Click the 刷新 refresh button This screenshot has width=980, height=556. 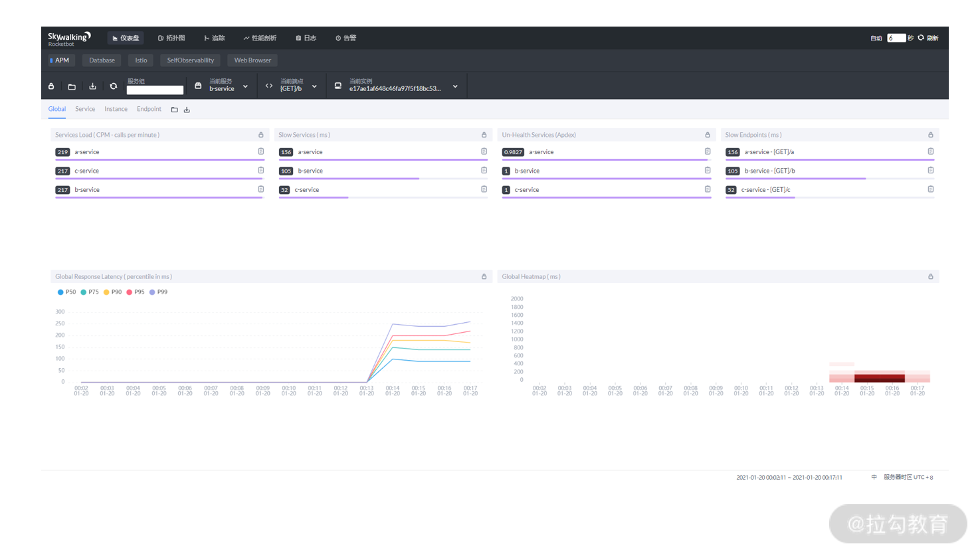tap(928, 38)
